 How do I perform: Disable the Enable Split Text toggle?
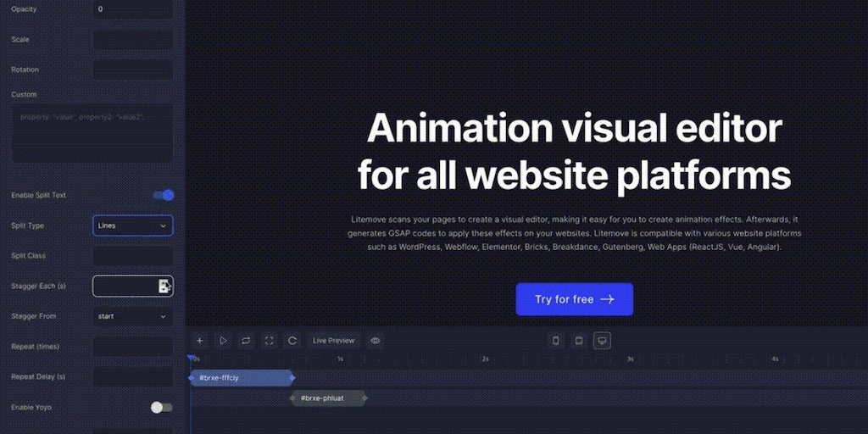[164, 195]
